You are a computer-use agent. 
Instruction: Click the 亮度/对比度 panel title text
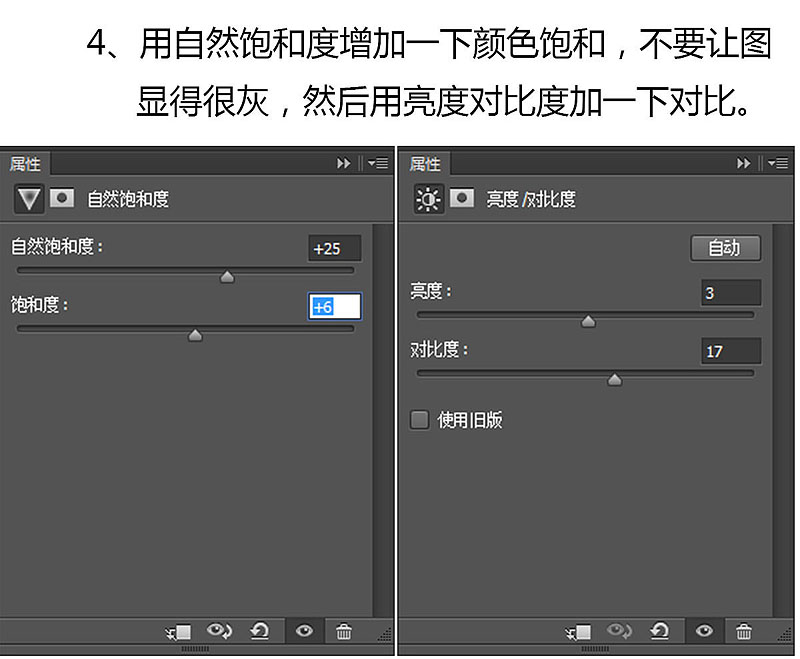tap(531, 199)
